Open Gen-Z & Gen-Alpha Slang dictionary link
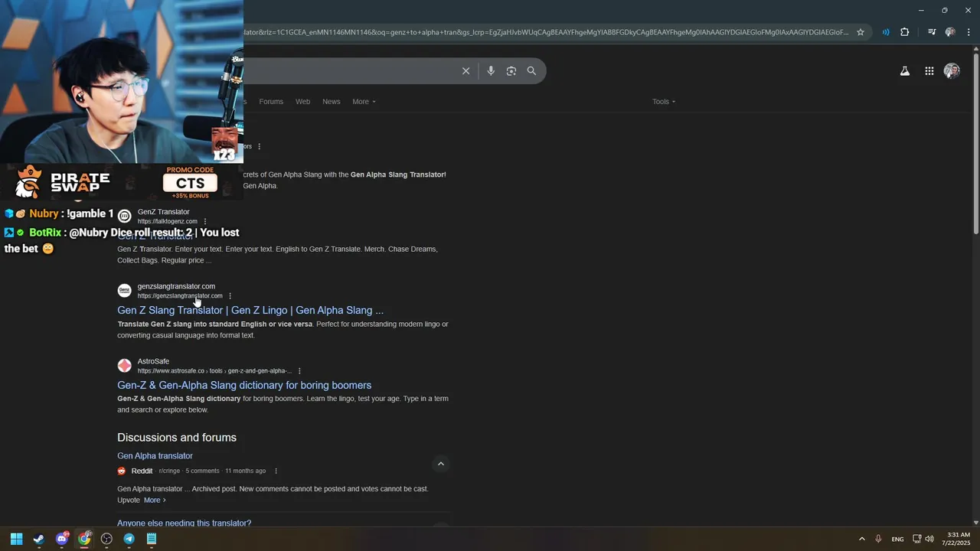Image resolution: width=980 pixels, height=551 pixels. (244, 385)
